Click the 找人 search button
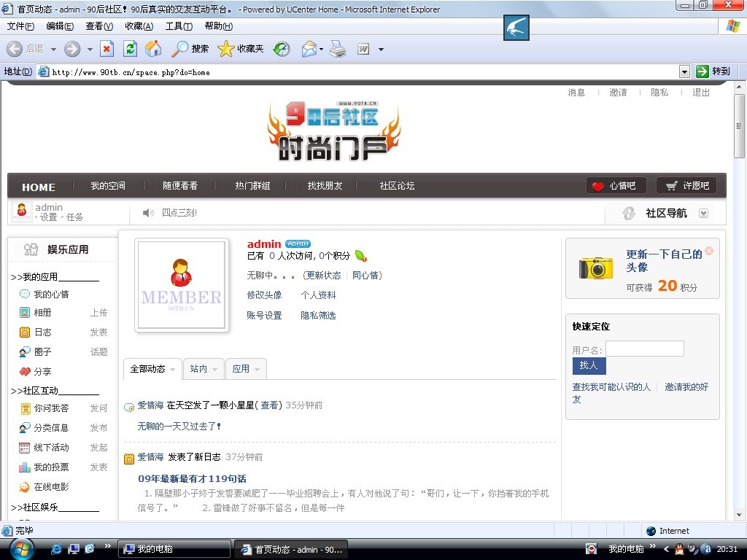This screenshot has height=560, width=747. coord(589,365)
